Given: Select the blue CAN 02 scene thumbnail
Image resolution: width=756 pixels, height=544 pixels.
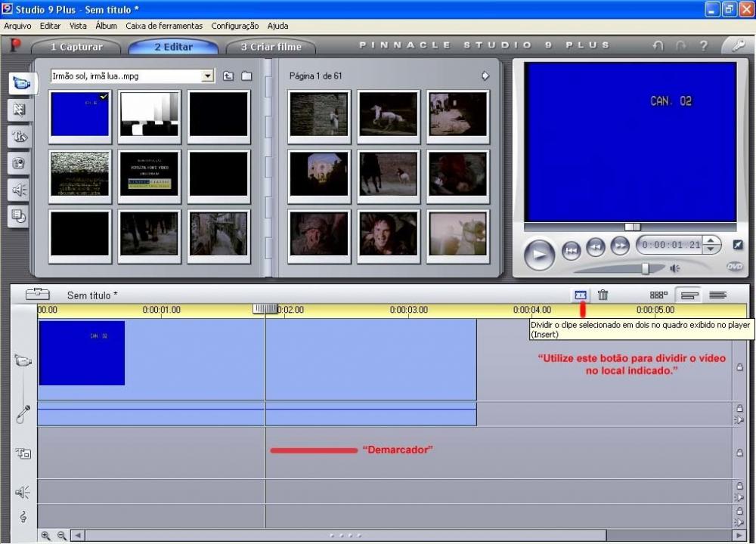Looking at the screenshot, I should pyautogui.click(x=80, y=115).
